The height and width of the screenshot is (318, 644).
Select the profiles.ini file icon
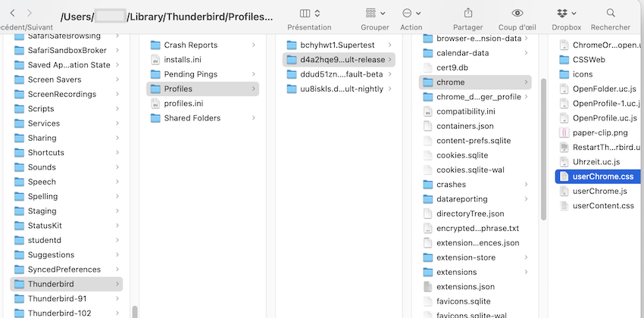[x=155, y=104]
